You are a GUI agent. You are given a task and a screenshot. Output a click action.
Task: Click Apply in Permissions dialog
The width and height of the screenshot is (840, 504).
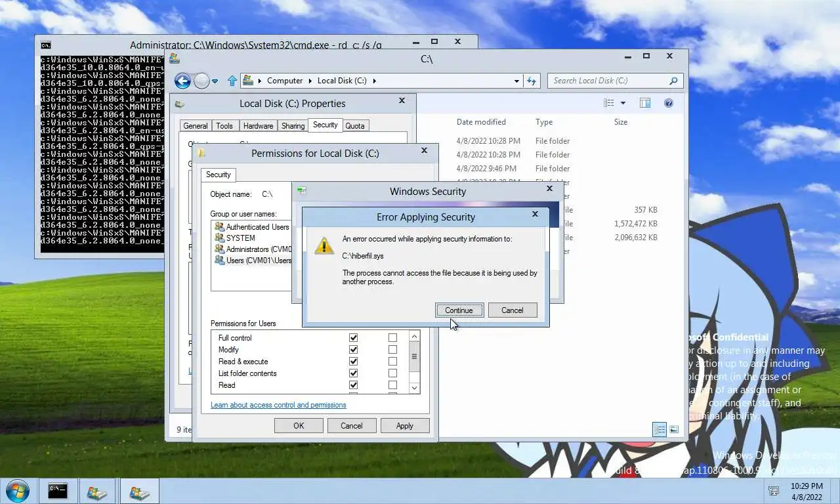click(405, 426)
